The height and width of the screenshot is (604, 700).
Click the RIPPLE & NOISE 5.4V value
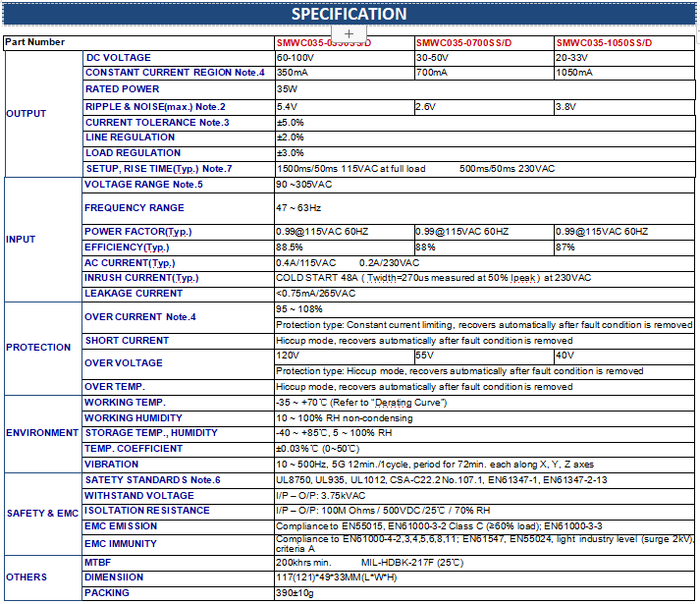pos(287,106)
